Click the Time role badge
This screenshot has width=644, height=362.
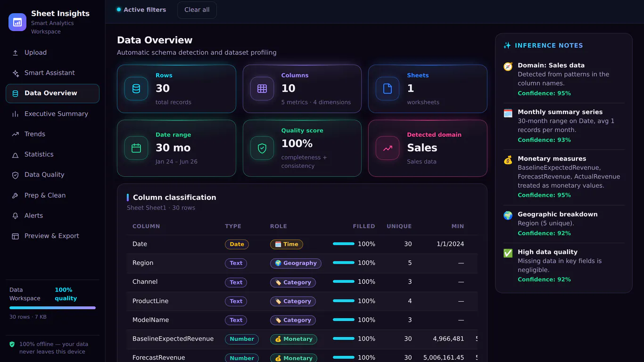287,244
